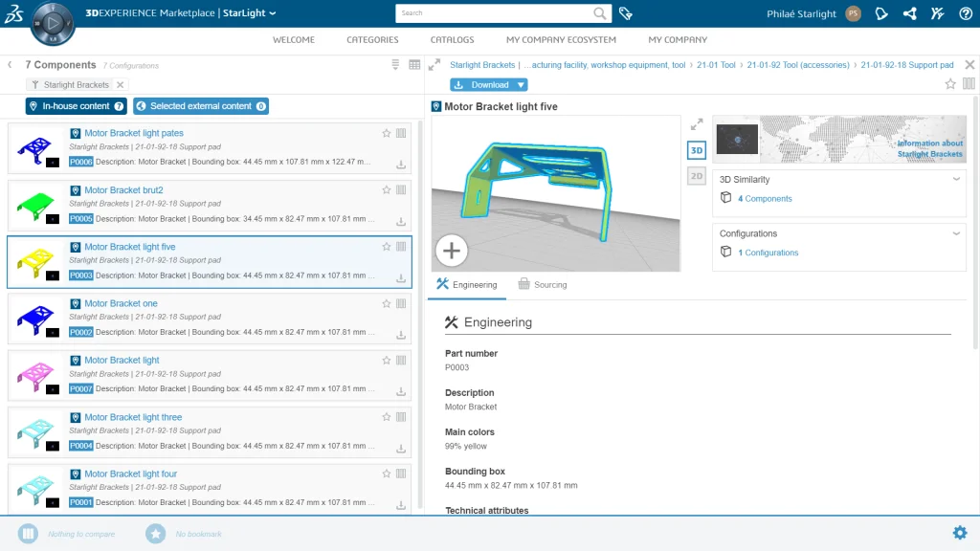This screenshot has width=980, height=551.
Task: Select the Motor Bracket one thumbnail
Action: [x=35, y=319]
